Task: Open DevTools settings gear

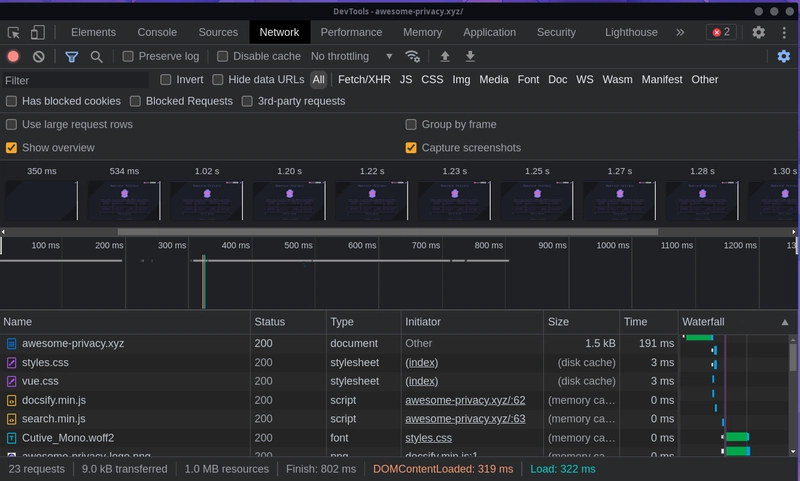Action: click(x=759, y=33)
